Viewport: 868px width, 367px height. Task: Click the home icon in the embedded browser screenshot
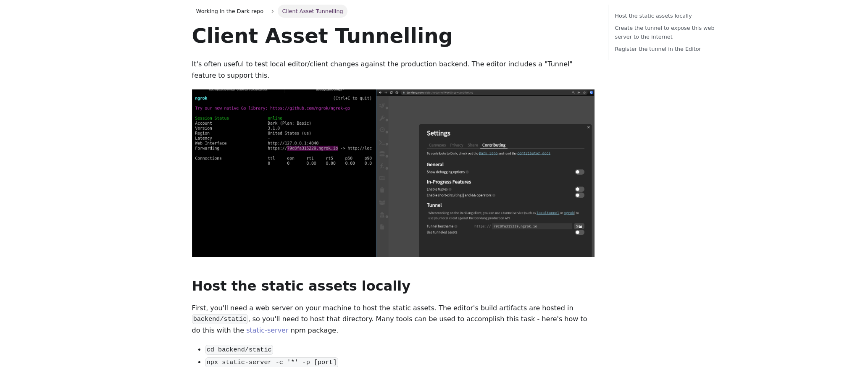point(397,92)
